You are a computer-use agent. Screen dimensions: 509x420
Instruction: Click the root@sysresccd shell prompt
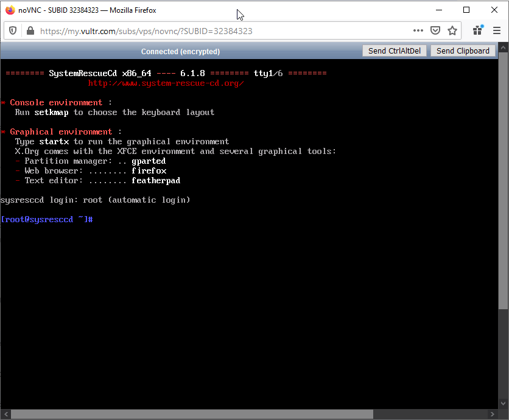click(x=47, y=219)
